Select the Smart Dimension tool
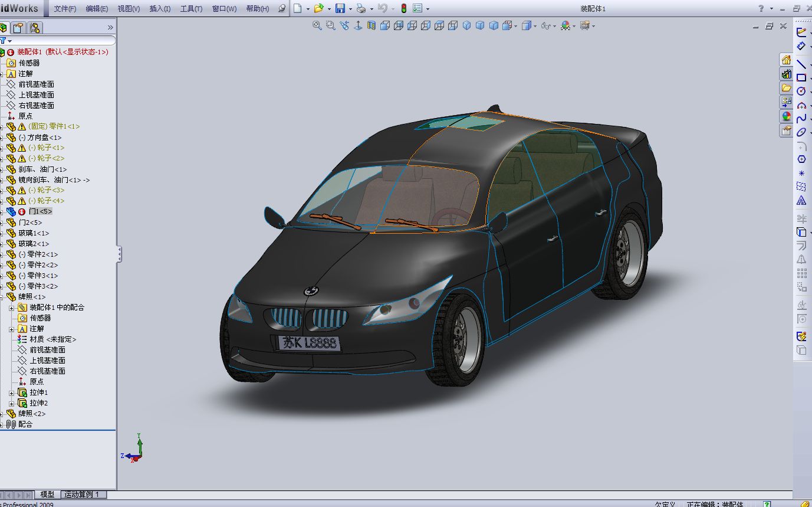 (801, 46)
